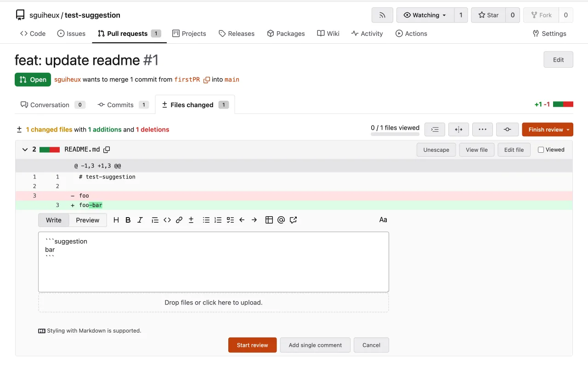This screenshot has height=368, width=588.
Task: Click the cross-reference icon in the editor toolbar
Action: 293,220
